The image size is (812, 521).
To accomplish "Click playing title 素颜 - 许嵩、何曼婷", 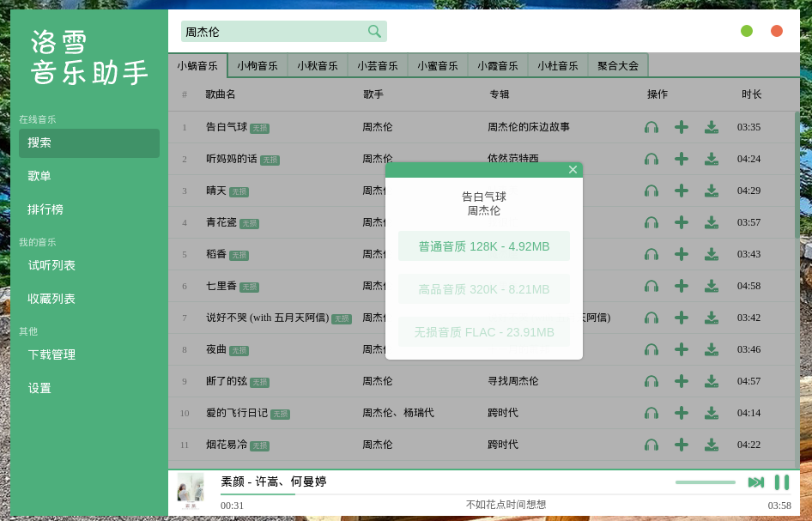I will (274, 482).
